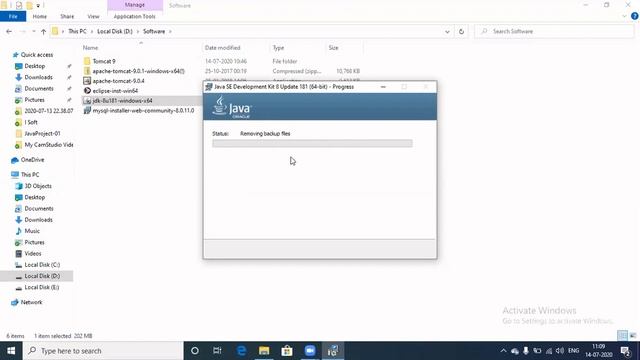Screen dimensions: 640x360
Task: Open My CamStudio Videos folder
Action: pyautogui.click(x=49, y=145)
